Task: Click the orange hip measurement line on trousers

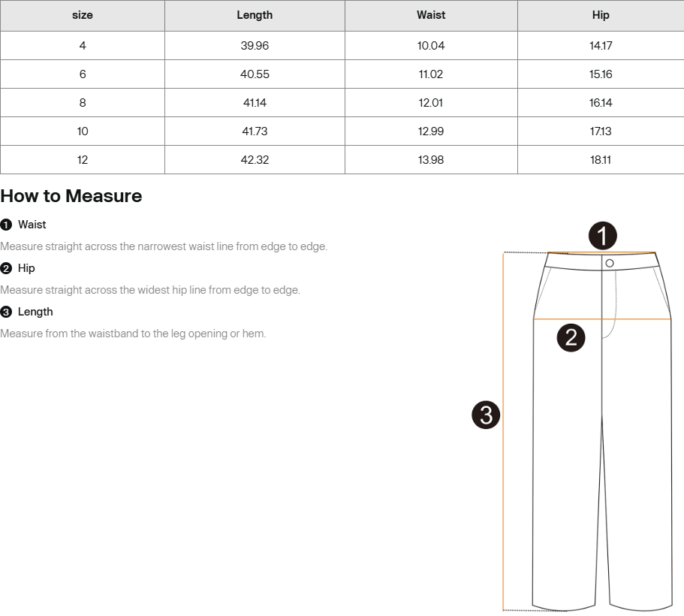Action: 602,319
